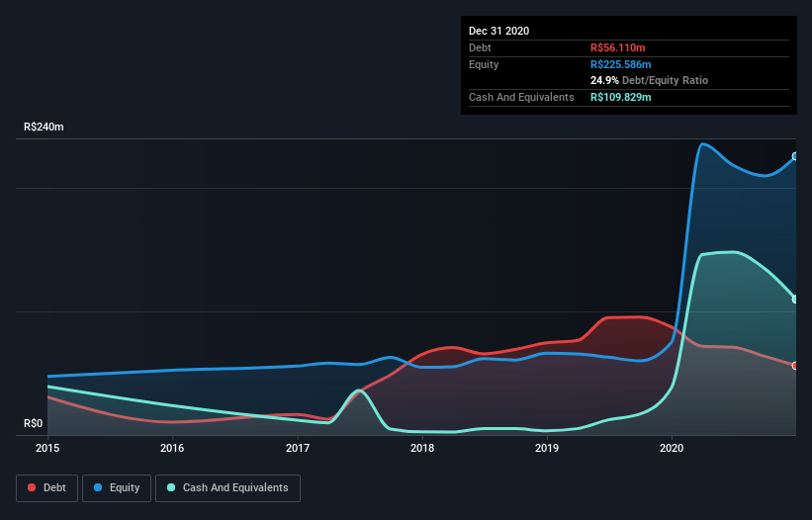The image size is (812, 520).
Task: Toggle the Cash And Equivalents legend button
Action: click(x=227, y=488)
